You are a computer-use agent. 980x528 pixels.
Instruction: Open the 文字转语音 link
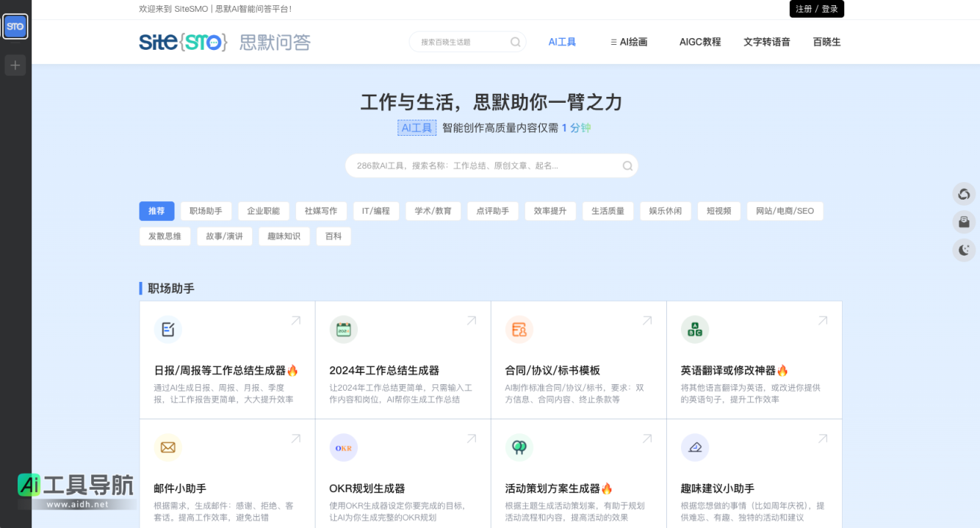[767, 42]
